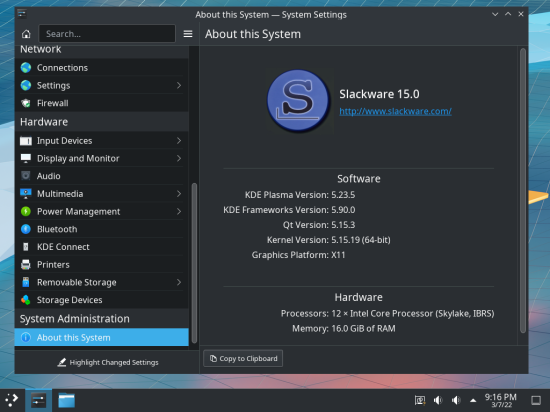Click the Slackware logo image
The height and width of the screenshot is (412, 550).
pyautogui.click(x=298, y=101)
